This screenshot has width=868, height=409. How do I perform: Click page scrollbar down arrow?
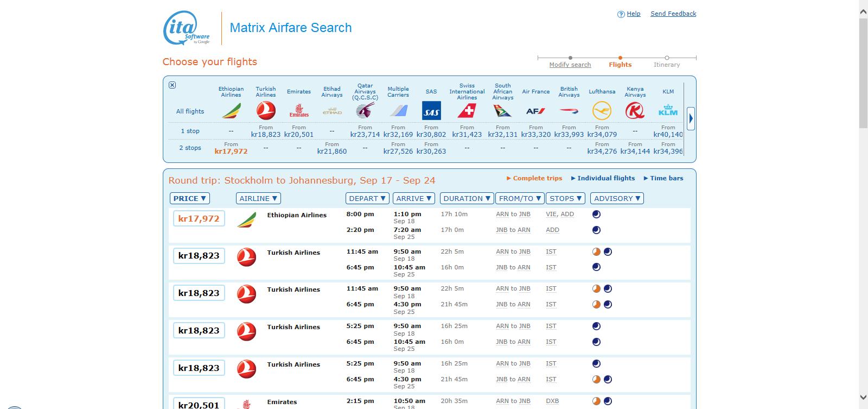[x=863, y=398]
